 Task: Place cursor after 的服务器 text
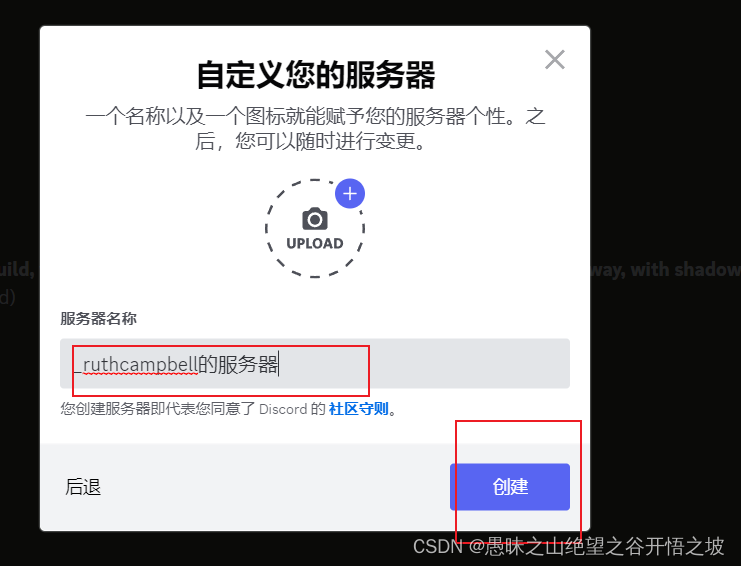(x=279, y=364)
